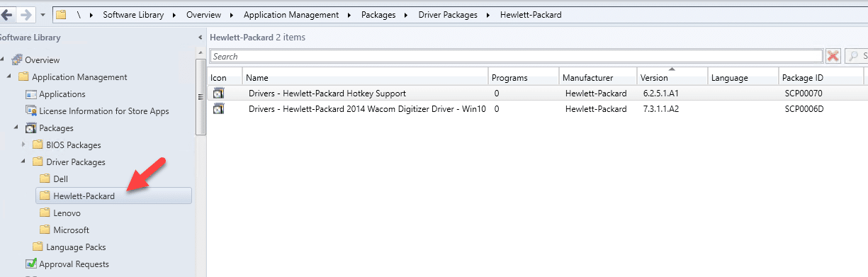The width and height of the screenshot is (868, 277).
Task: Select License Information for Store Apps item
Action: [x=103, y=111]
